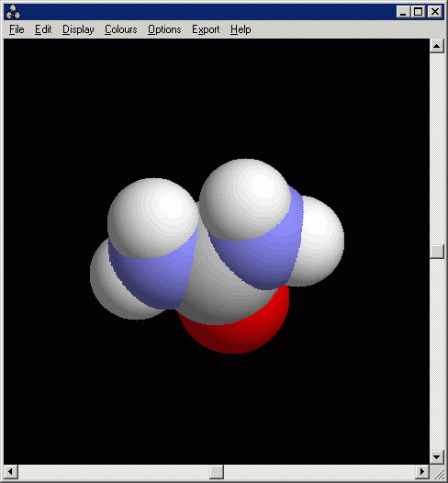This screenshot has height=483, width=448.
Task: Open the Edit menu
Action: coord(43,29)
